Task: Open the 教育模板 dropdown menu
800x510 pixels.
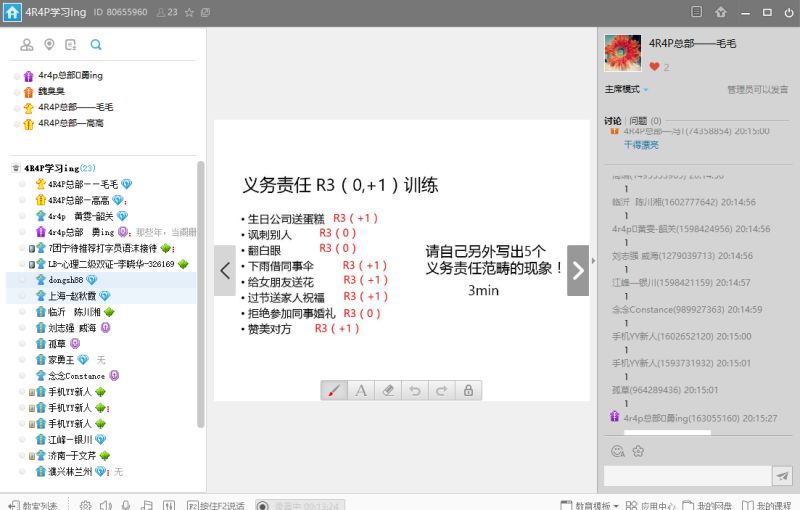Action: pos(590,505)
